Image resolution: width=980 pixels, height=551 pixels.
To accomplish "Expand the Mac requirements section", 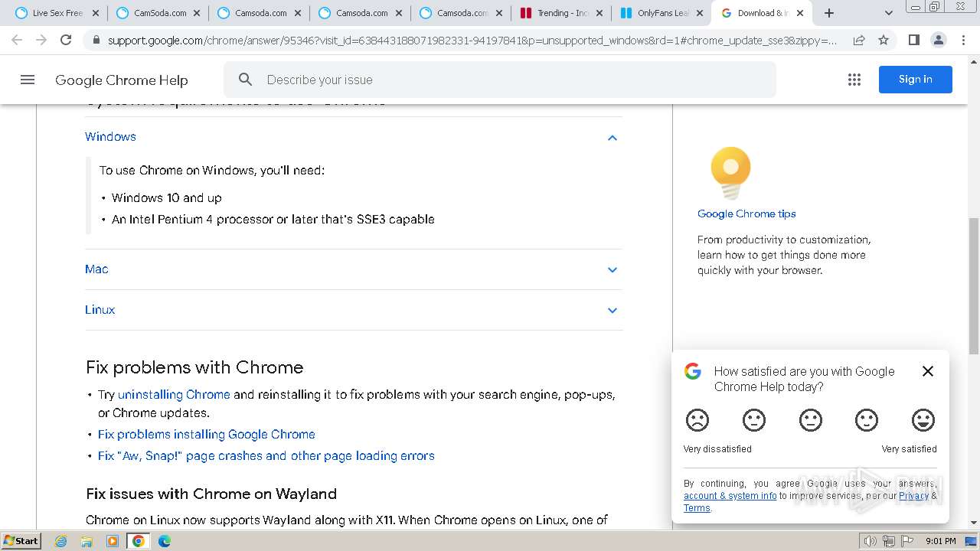I will point(612,269).
